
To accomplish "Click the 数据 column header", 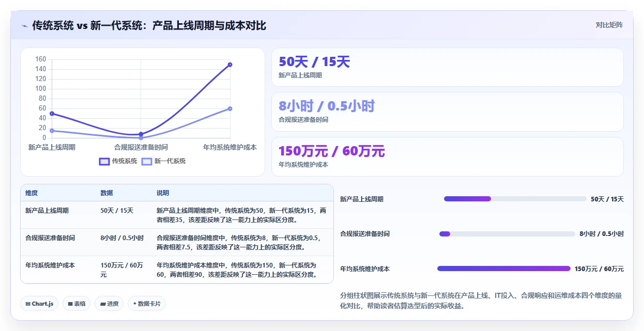I will [106, 193].
